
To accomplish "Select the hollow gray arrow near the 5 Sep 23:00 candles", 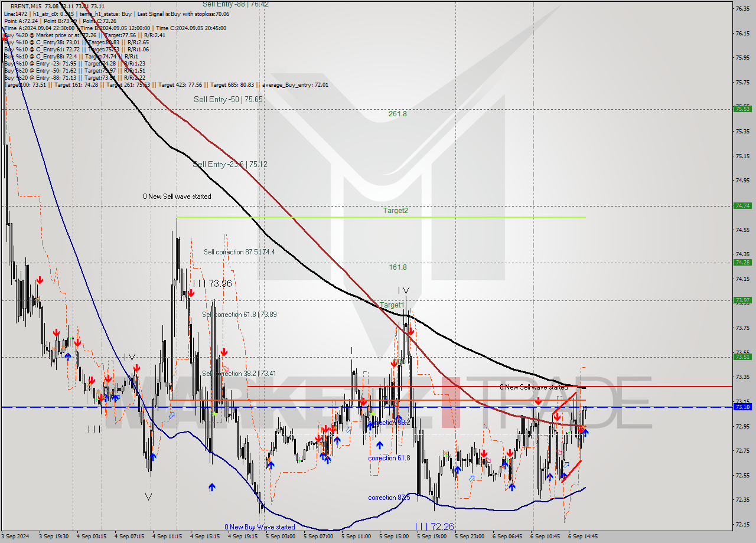I will pyautogui.click(x=472, y=478).
